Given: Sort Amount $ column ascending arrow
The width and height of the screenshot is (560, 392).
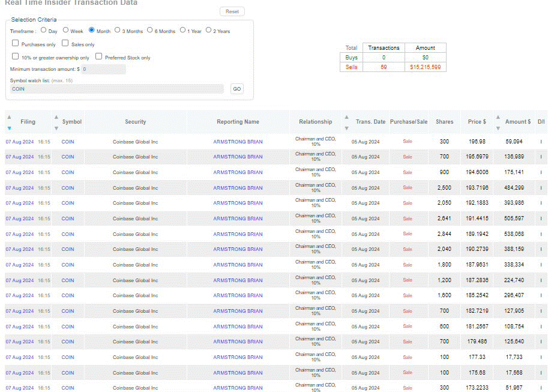Looking at the screenshot, I should click(498, 116).
